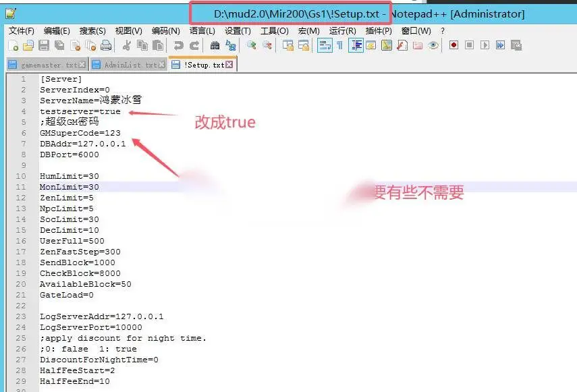The height and width of the screenshot is (392, 577).
Task: Click the line "testserver=true"
Action: pos(80,111)
